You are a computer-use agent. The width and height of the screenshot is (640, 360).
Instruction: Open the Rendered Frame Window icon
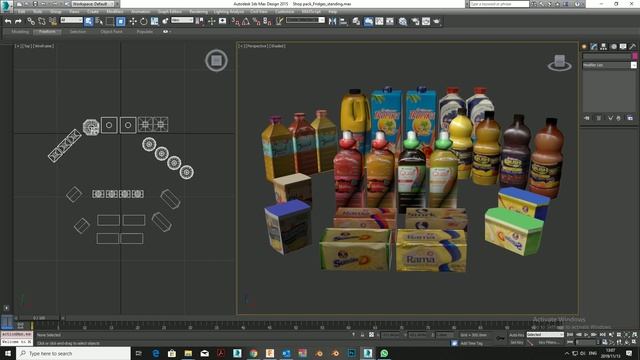click(426, 21)
